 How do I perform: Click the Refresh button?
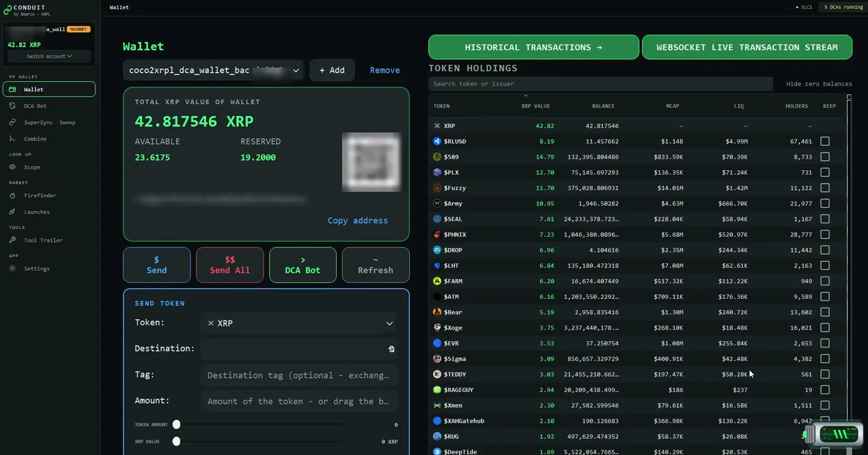point(375,265)
